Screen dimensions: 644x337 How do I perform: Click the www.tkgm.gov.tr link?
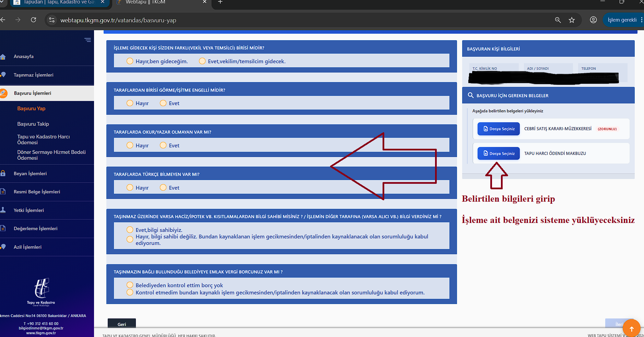[x=41, y=333]
